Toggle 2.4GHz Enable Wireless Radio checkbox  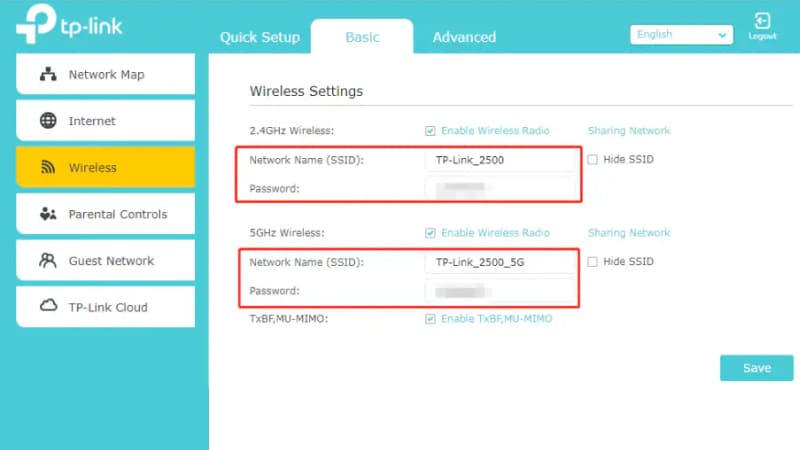point(430,131)
